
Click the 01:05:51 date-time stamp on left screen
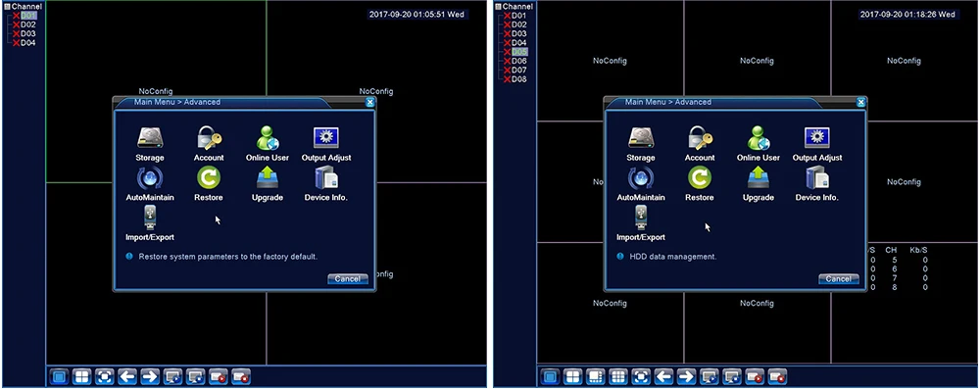pyautogui.click(x=416, y=15)
